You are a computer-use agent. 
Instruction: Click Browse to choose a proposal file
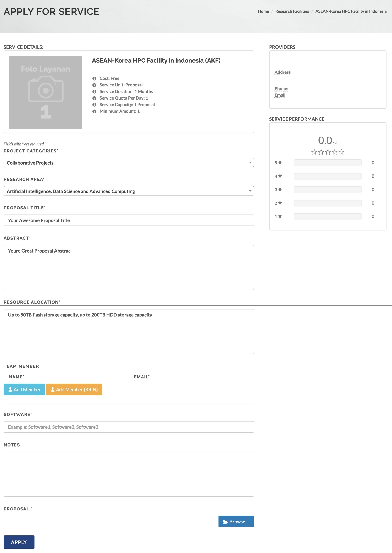coord(236,521)
